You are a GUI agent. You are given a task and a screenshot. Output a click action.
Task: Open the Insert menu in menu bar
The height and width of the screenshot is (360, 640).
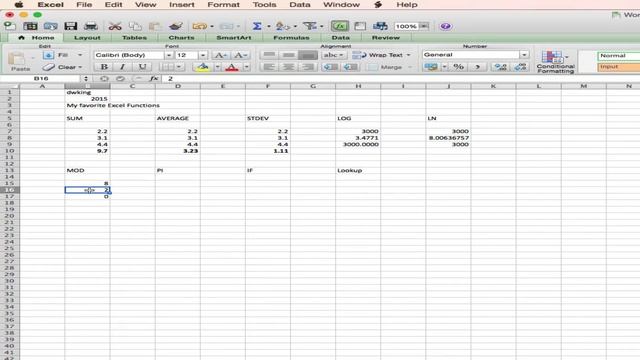point(182,5)
